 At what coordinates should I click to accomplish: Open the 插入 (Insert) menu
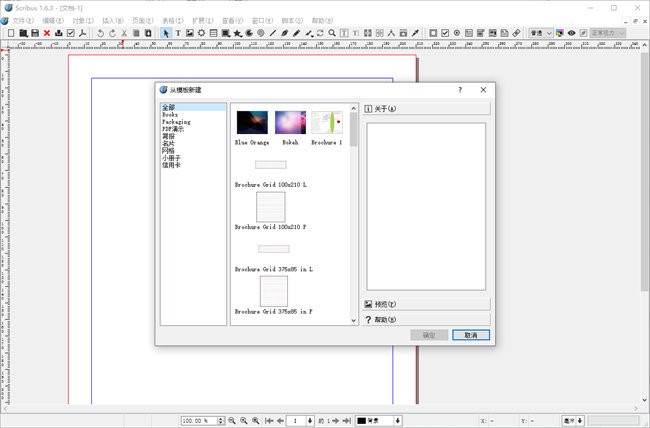113,20
